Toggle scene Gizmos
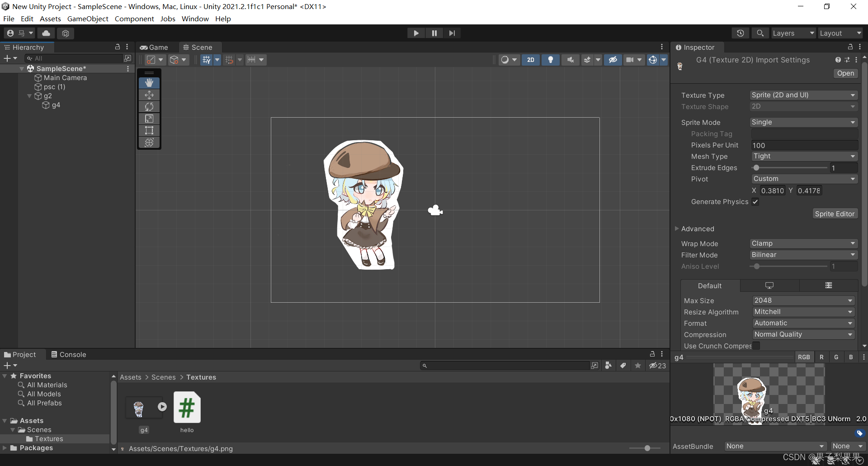 click(653, 60)
